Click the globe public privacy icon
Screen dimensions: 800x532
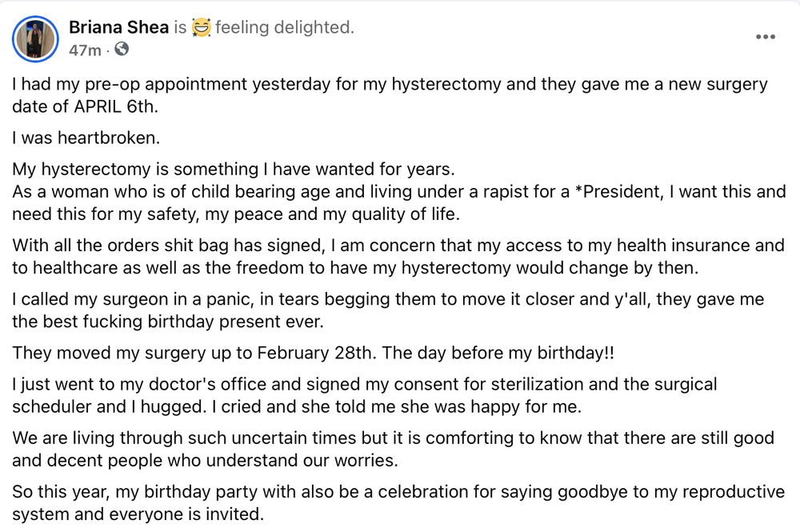122,49
